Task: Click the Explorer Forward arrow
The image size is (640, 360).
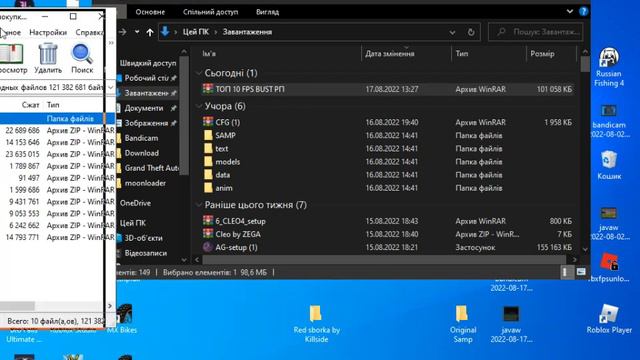Action: pos(122,32)
